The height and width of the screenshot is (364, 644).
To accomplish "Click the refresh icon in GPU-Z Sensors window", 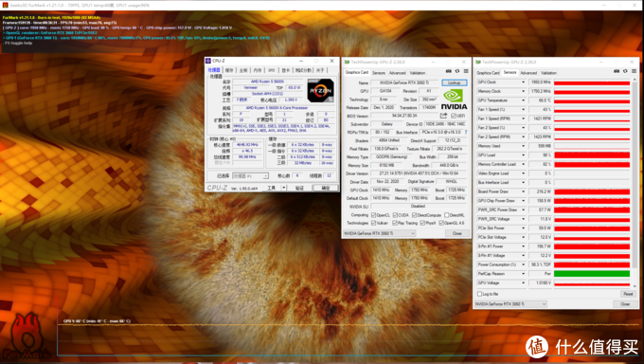I will pos(625,71).
